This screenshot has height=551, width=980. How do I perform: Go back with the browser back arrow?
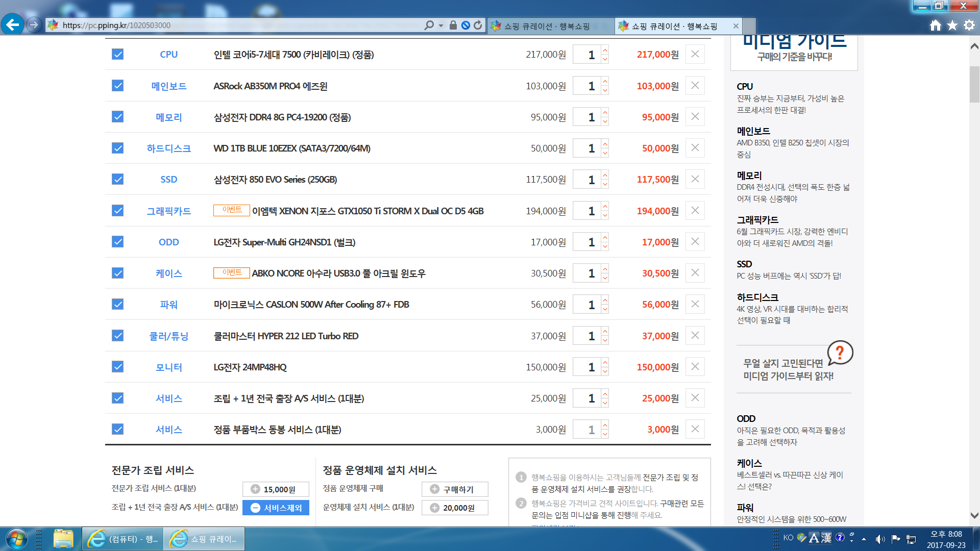[13, 24]
